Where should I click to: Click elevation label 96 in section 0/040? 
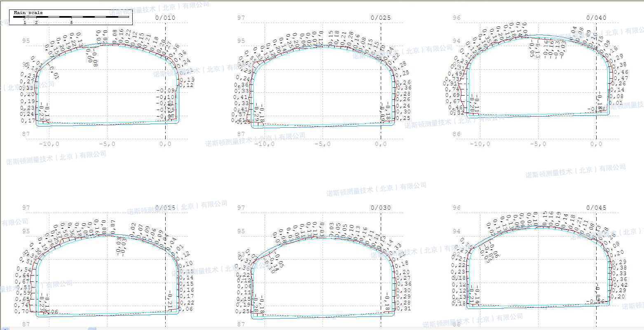pyautogui.click(x=457, y=18)
